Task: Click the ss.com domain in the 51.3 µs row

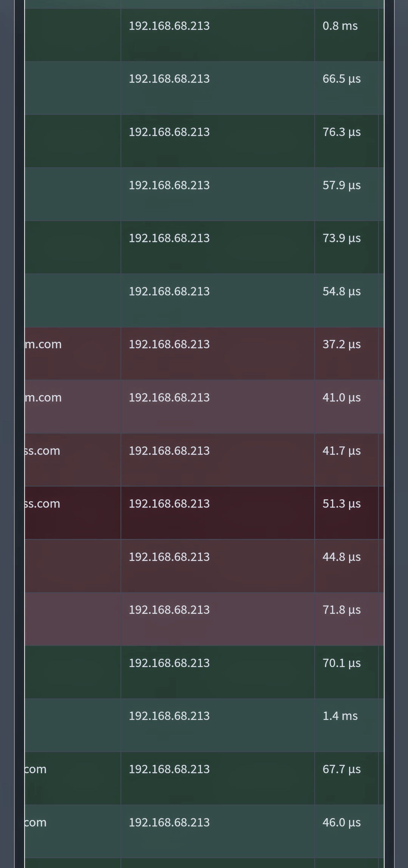Action: (43, 504)
